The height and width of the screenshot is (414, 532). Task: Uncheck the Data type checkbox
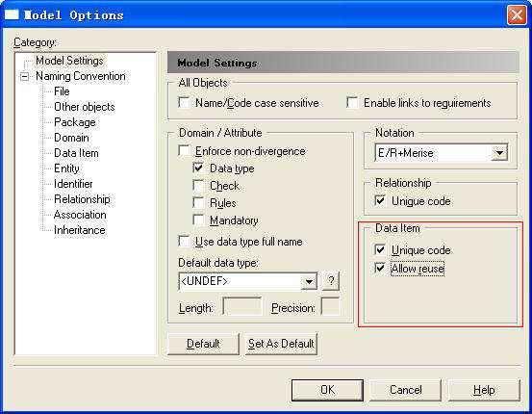point(198,168)
